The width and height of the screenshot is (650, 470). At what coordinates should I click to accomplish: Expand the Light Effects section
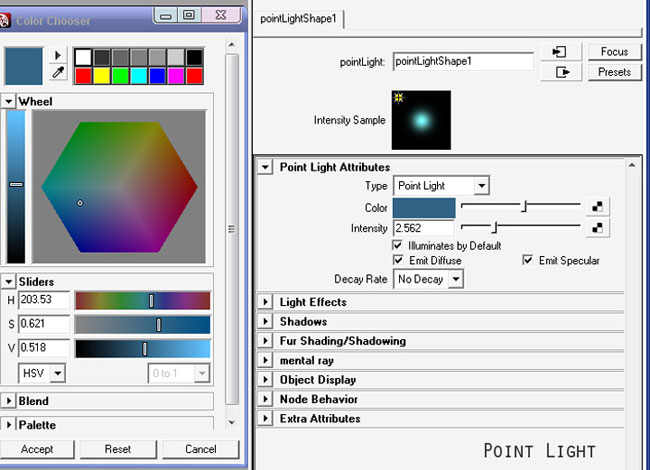(265, 302)
